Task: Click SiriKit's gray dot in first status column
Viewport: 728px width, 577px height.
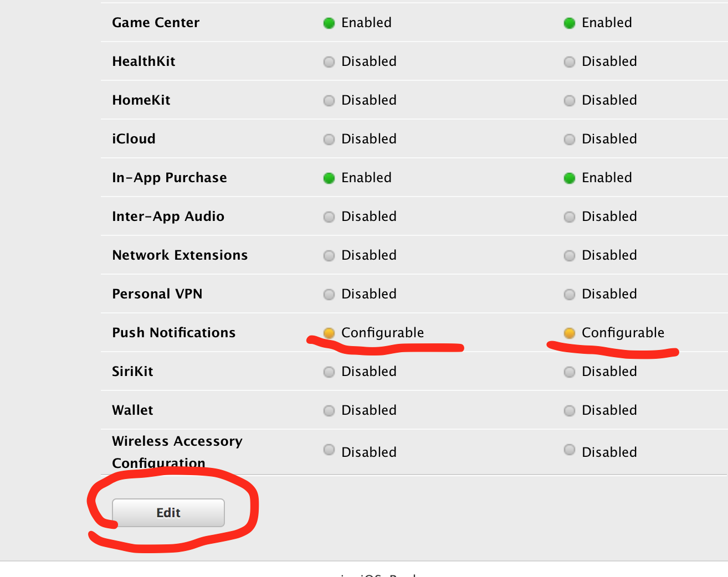Action: tap(329, 372)
